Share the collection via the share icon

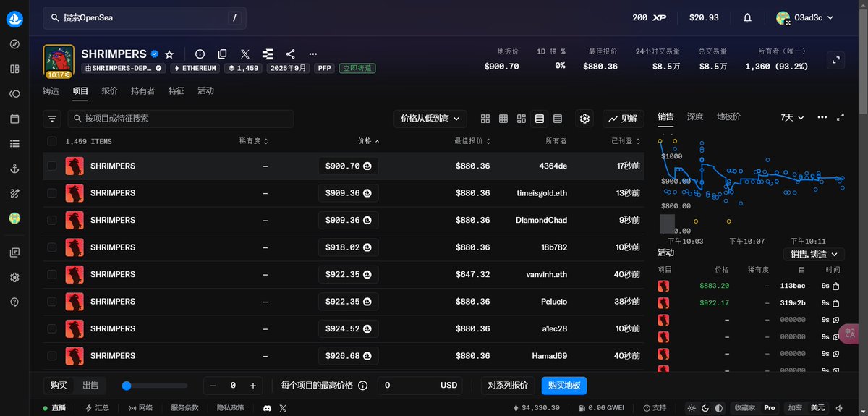point(290,54)
